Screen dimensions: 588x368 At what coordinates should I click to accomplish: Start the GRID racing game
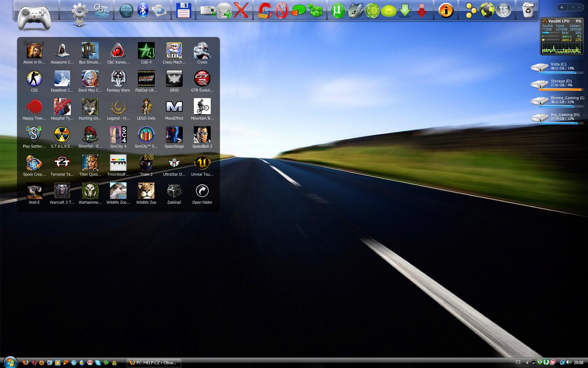[x=174, y=79]
